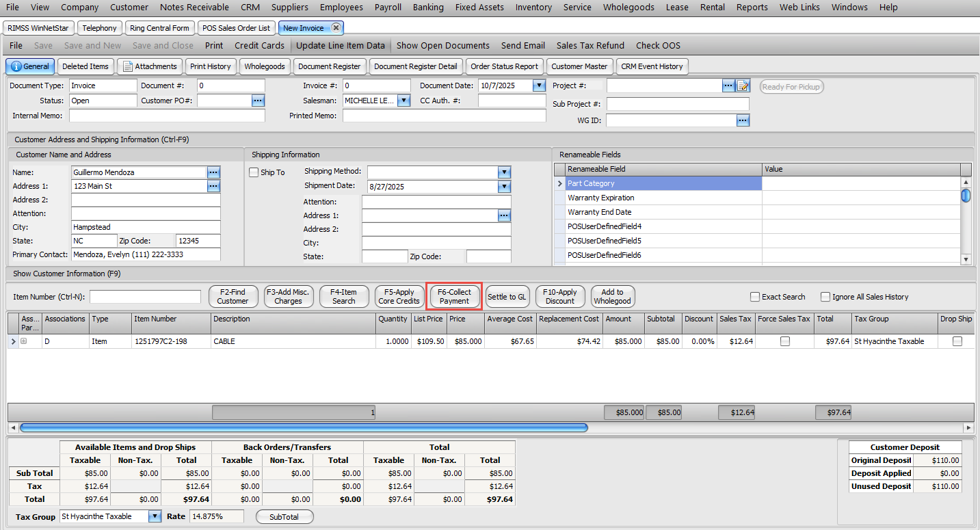Click the Item Number input field

coord(145,297)
